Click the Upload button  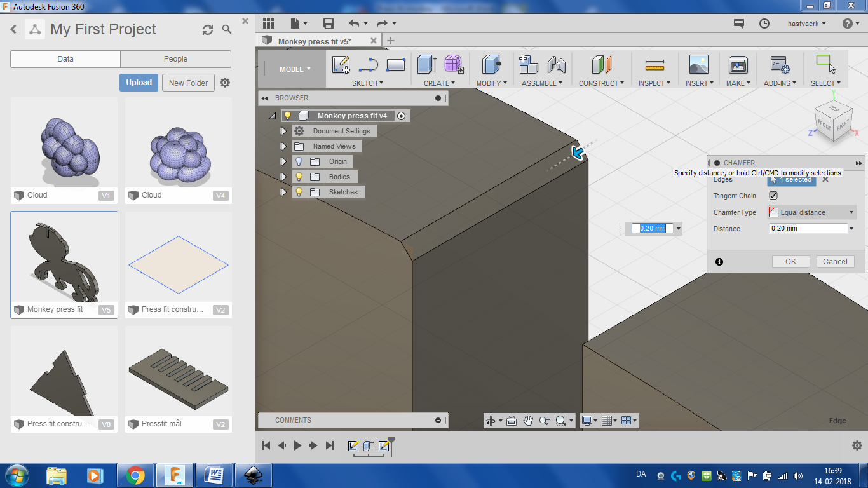tap(139, 83)
